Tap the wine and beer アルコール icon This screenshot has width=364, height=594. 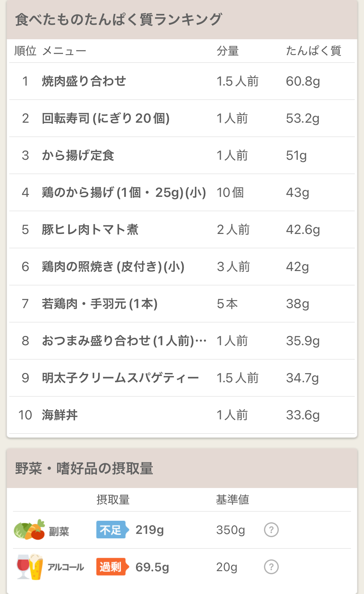(x=30, y=567)
